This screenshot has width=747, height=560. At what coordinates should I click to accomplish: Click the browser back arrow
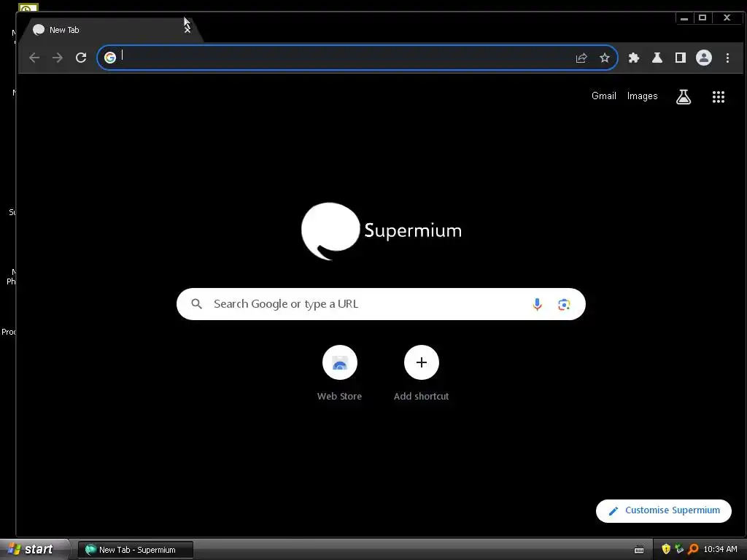[34, 58]
